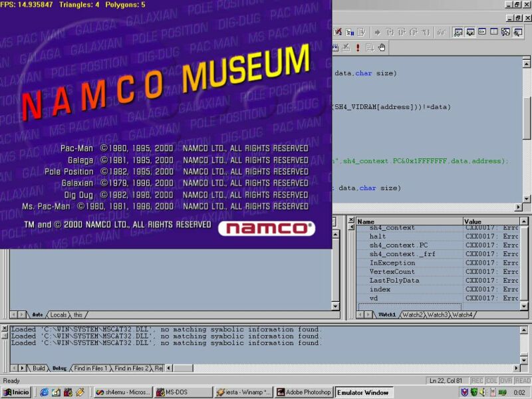
Task: Switch to the Locals tab
Action: tap(59, 315)
